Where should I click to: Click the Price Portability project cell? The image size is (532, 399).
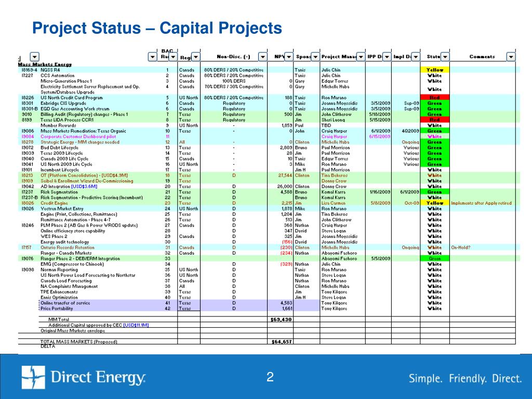(x=57, y=309)
